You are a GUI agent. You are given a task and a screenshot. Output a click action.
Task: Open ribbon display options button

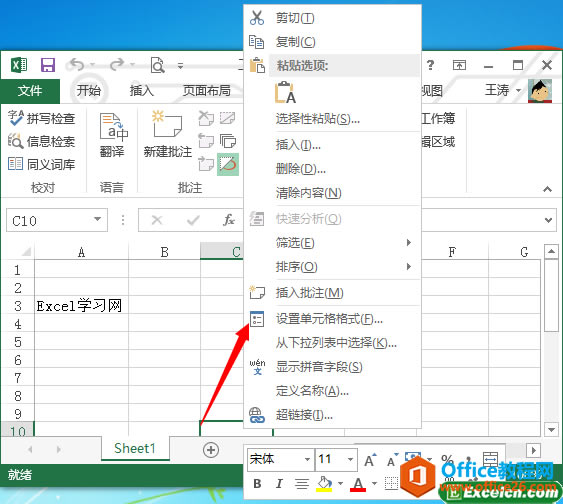pos(459,65)
